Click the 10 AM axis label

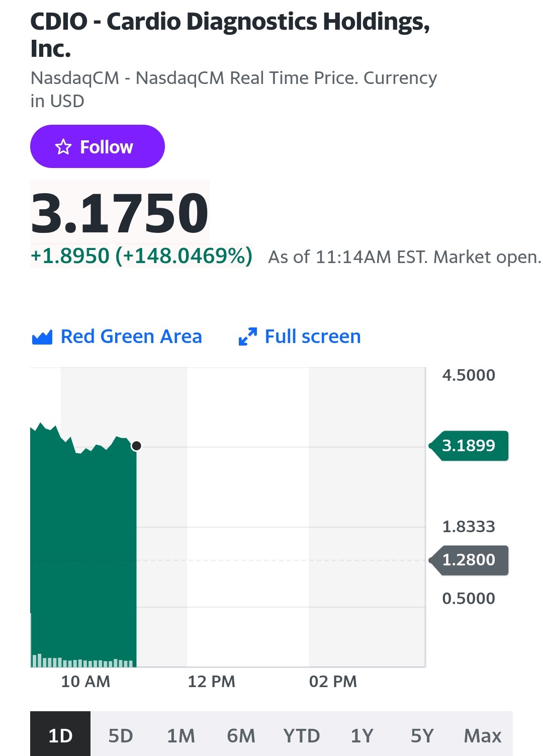point(85,682)
